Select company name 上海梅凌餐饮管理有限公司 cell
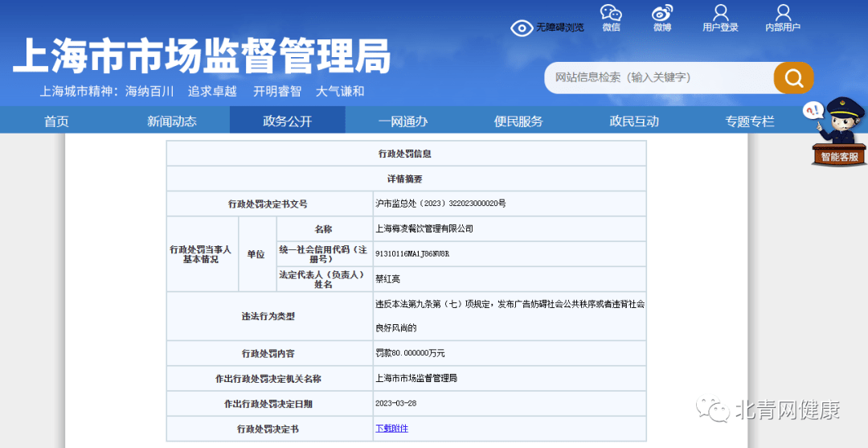The image size is (868, 448). pos(424,229)
